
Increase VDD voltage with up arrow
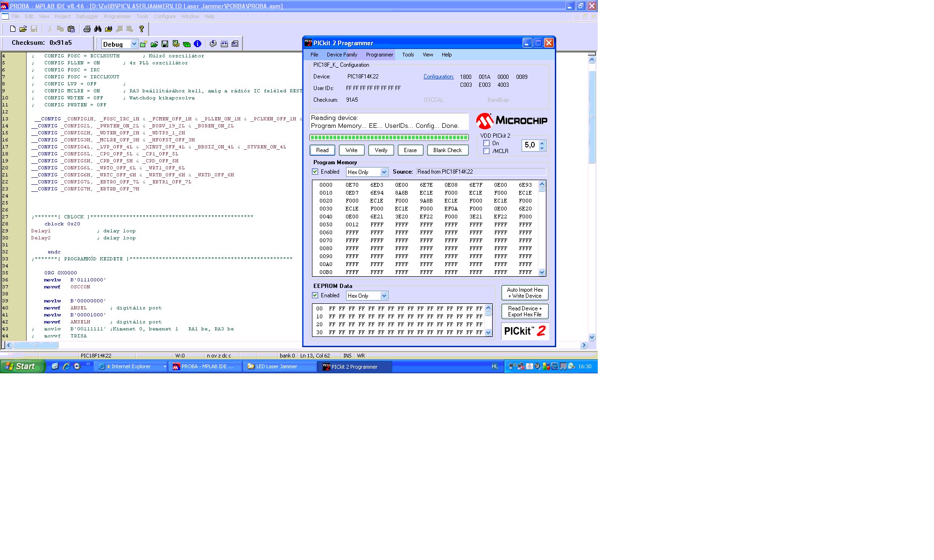[x=542, y=142]
